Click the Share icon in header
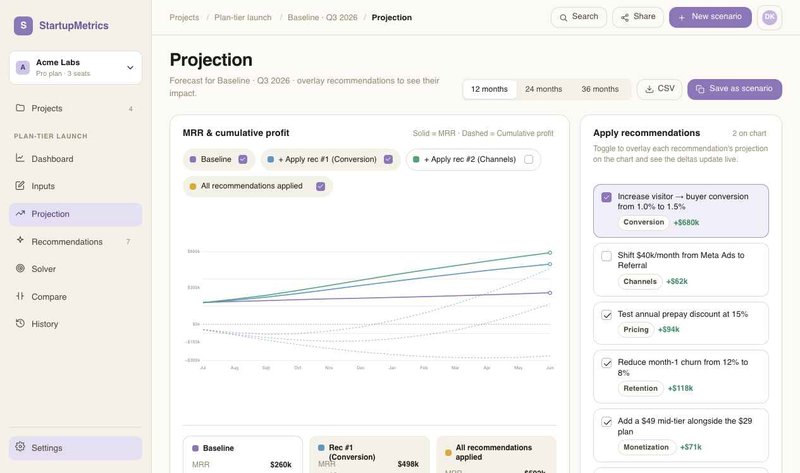 click(x=624, y=17)
